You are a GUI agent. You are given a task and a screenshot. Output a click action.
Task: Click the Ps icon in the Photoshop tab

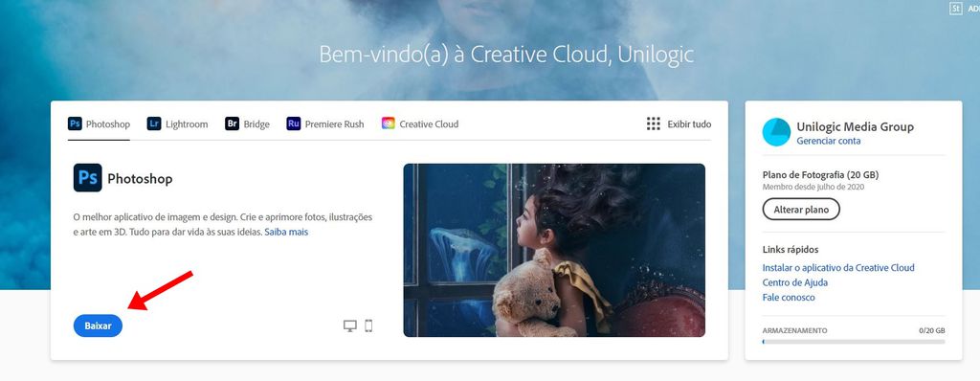75,123
